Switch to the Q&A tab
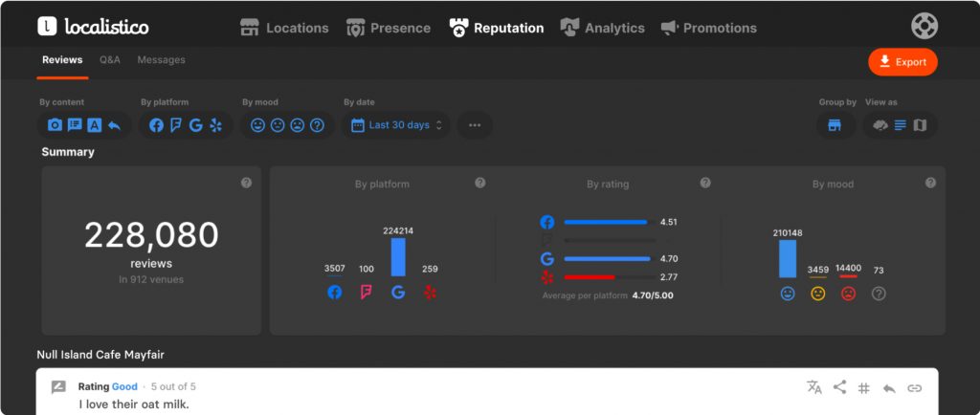980x415 pixels. [110, 60]
